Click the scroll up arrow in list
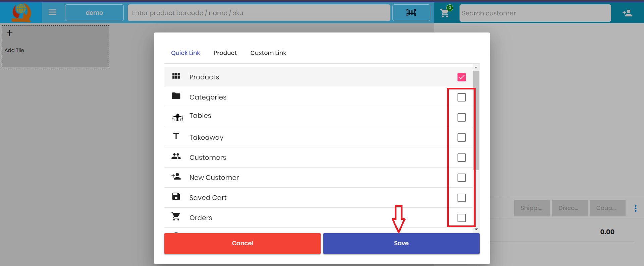This screenshot has width=644, height=266. click(476, 68)
